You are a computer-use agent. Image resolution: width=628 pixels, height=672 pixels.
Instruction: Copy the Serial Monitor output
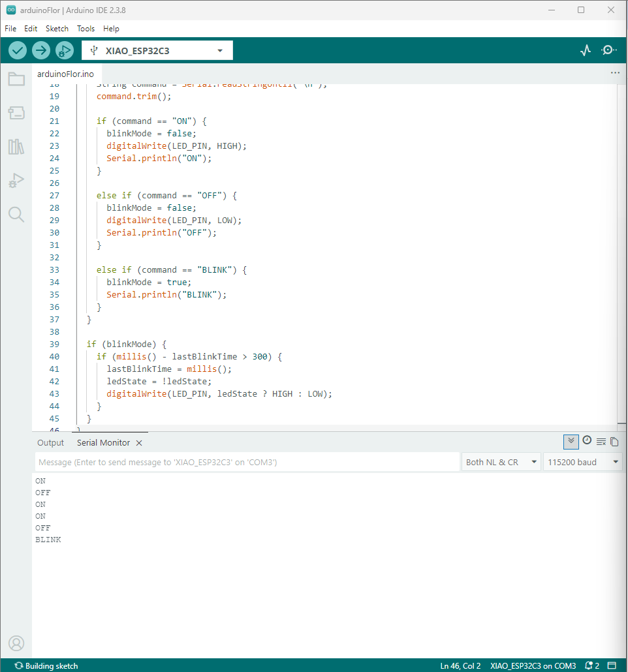click(x=614, y=442)
